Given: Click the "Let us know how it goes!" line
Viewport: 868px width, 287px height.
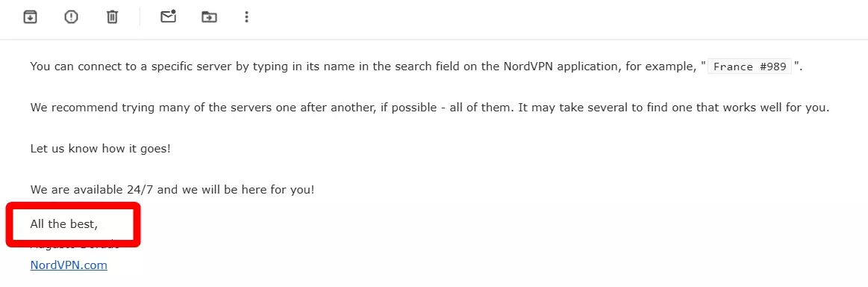Looking at the screenshot, I should pos(100,149).
